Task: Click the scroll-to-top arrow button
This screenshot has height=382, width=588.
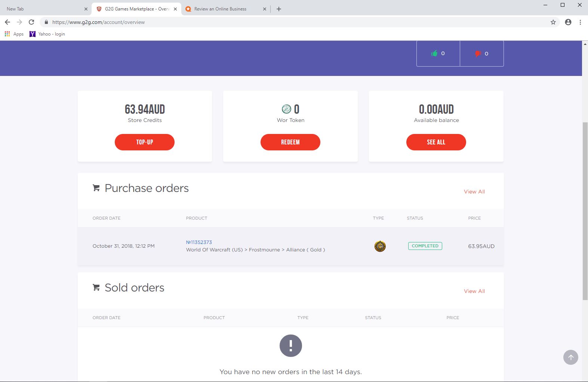Action: tap(571, 357)
